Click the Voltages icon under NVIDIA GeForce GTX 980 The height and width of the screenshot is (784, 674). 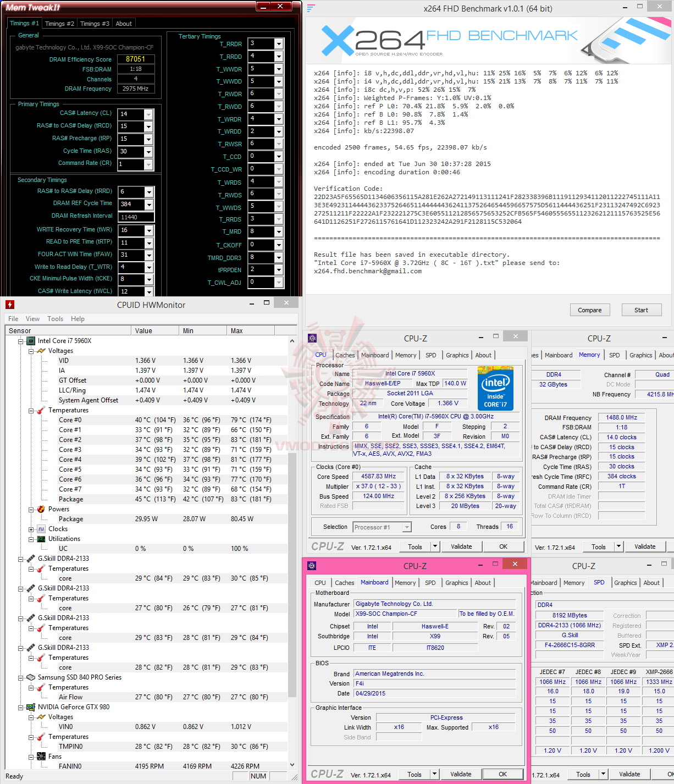[41, 717]
